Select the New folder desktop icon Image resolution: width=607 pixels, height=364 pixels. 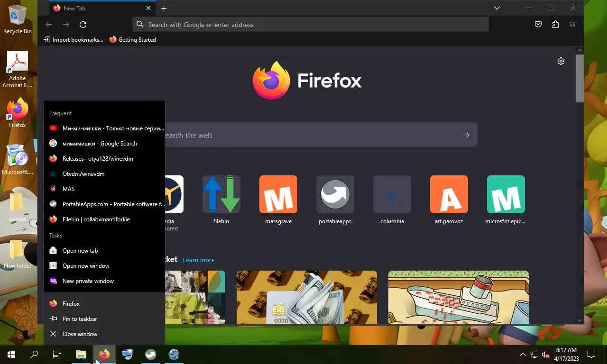18,254
